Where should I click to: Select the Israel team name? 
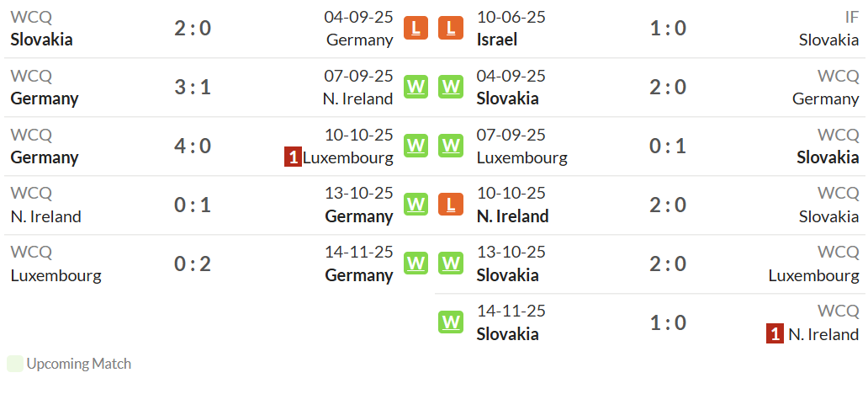point(497,40)
